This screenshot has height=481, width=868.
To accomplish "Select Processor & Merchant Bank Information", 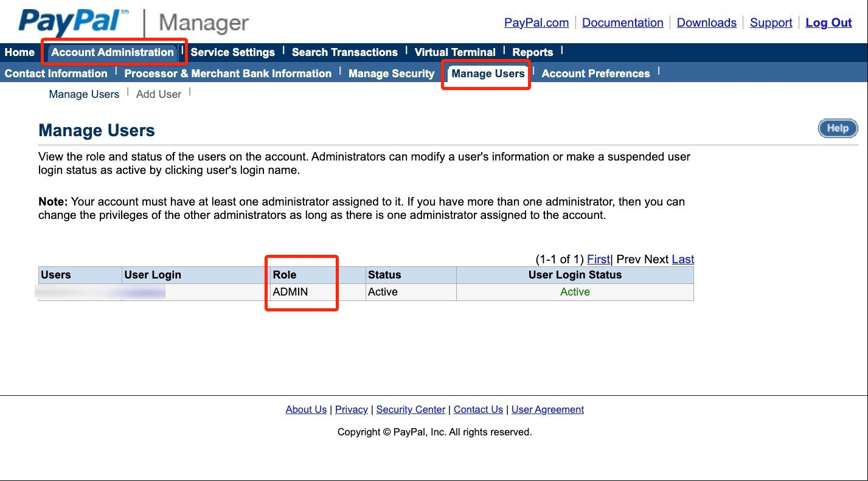I will (x=228, y=74).
